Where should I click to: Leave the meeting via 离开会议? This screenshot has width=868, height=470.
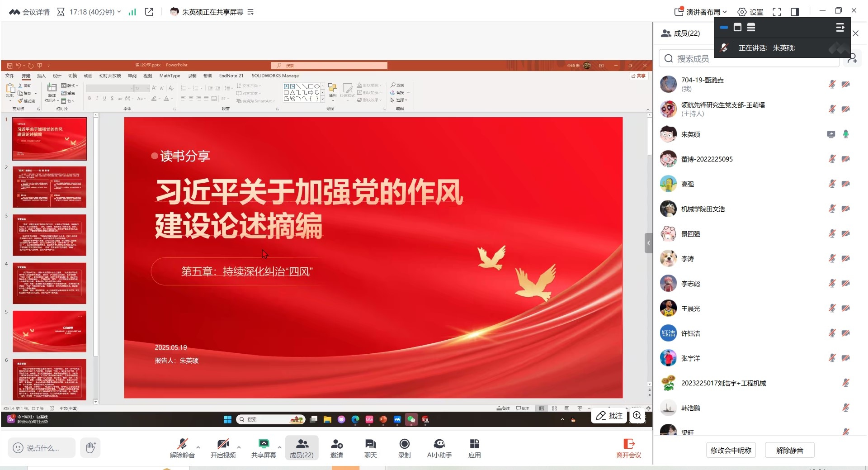pos(628,448)
